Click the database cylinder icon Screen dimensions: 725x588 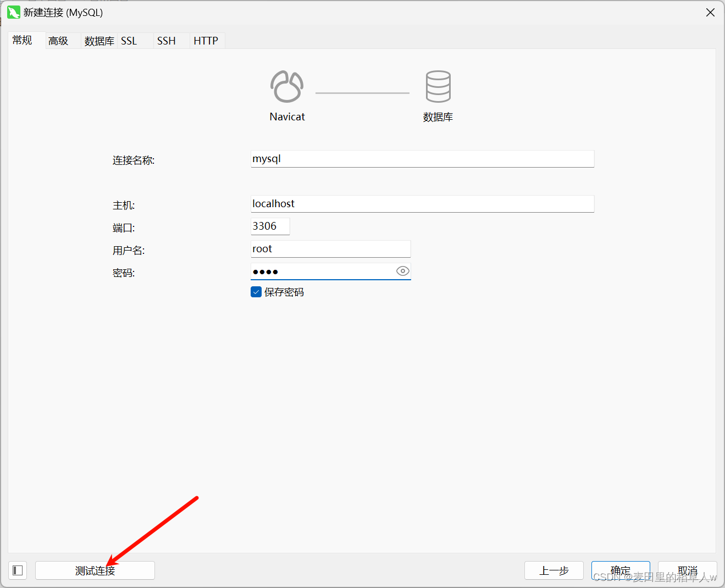click(x=438, y=86)
